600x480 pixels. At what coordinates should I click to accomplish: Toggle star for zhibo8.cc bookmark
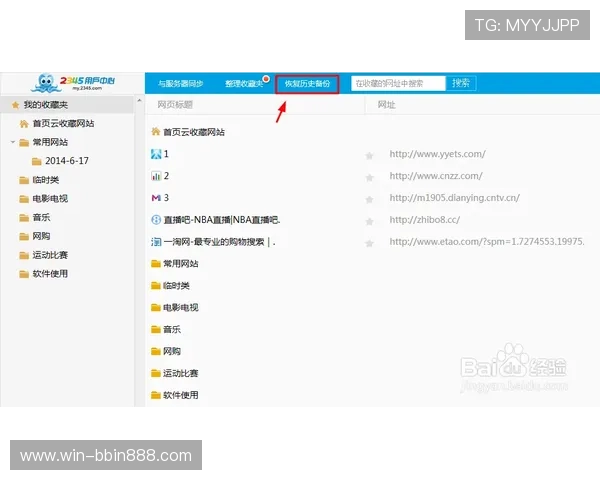tap(369, 221)
